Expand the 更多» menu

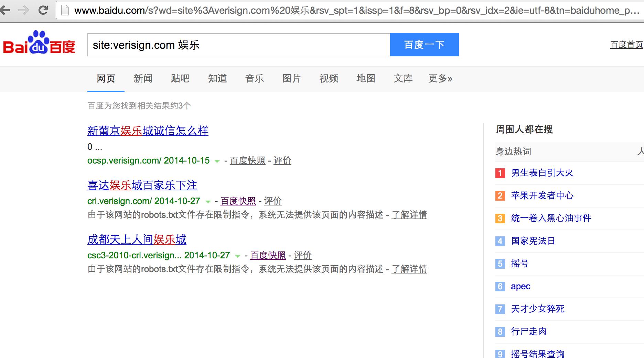(x=440, y=79)
